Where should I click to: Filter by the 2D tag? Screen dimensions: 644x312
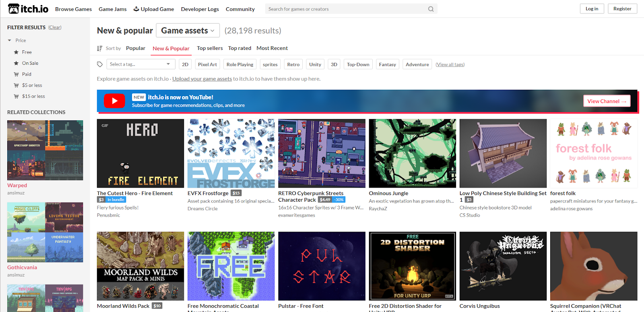pos(185,64)
